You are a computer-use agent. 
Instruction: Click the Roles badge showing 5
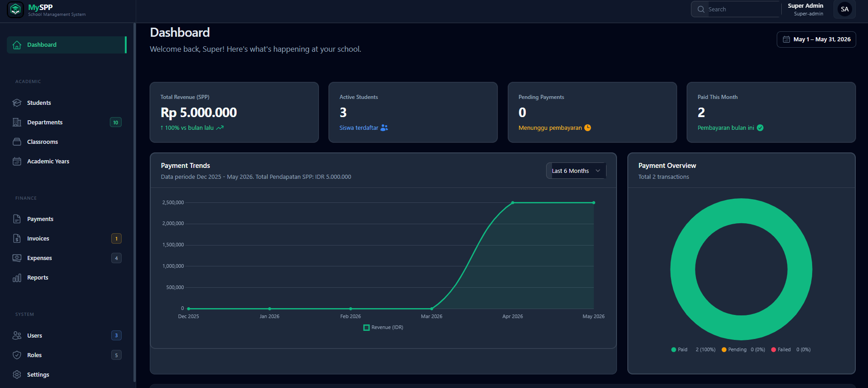coord(116,355)
